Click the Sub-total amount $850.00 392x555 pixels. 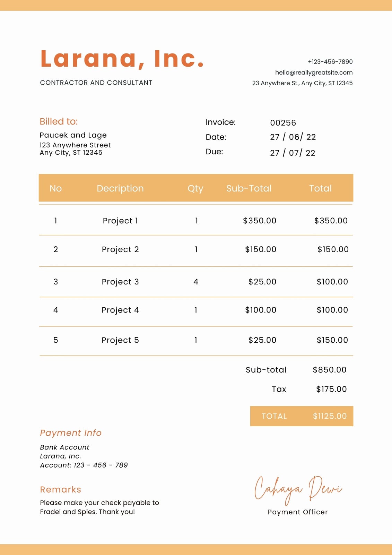pyautogui.click(x=330, y=370)
